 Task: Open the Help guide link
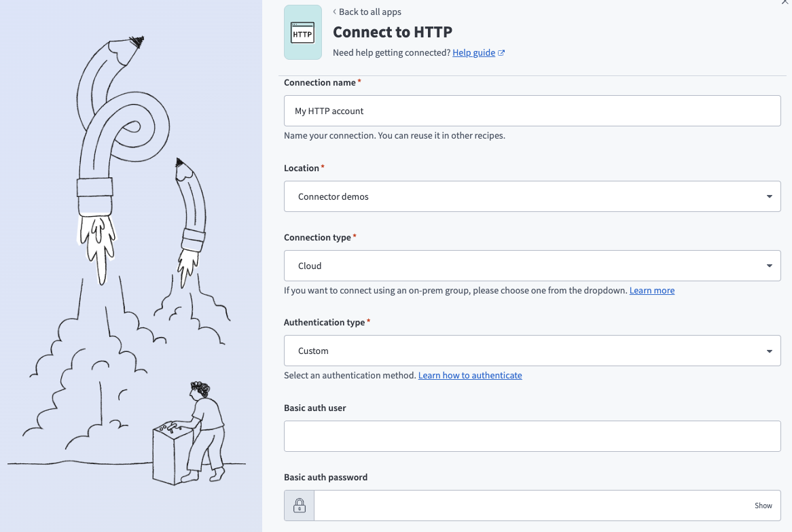[x=473, y=53]
